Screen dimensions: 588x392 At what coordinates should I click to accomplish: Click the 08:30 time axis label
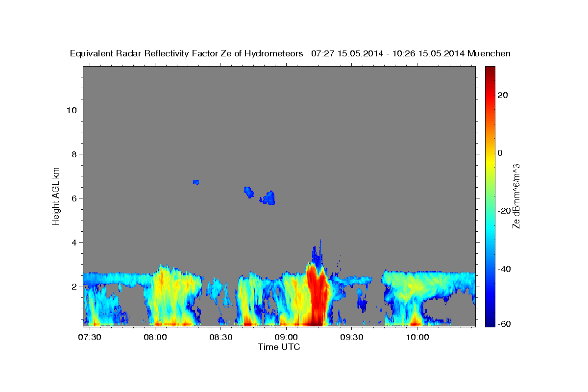pos(220,337)
